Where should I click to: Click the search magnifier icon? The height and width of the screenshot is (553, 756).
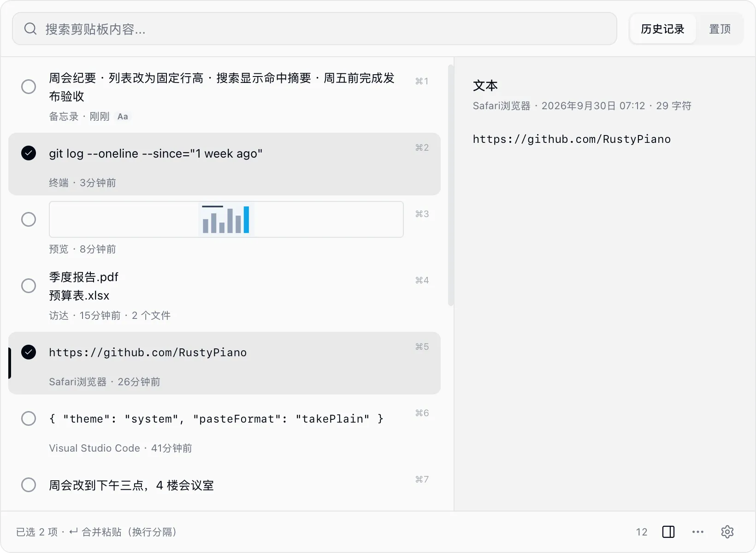30,29
